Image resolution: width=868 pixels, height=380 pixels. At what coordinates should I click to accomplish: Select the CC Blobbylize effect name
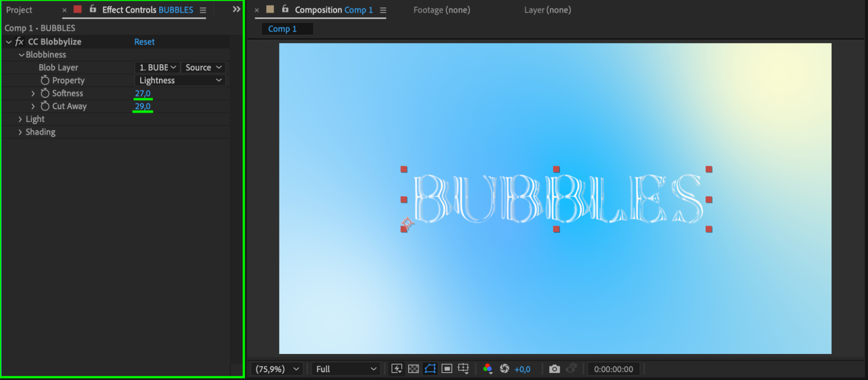55,42
